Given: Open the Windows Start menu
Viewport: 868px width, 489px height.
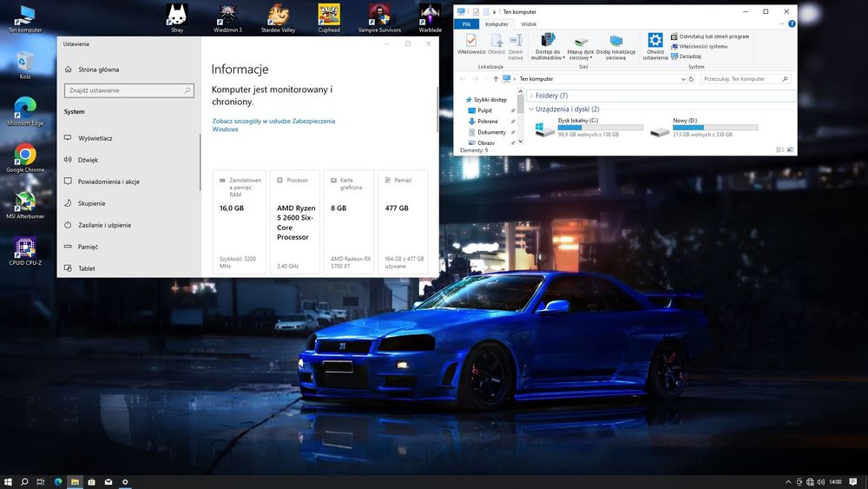Looking at the screenshot, I should [8, 482].
